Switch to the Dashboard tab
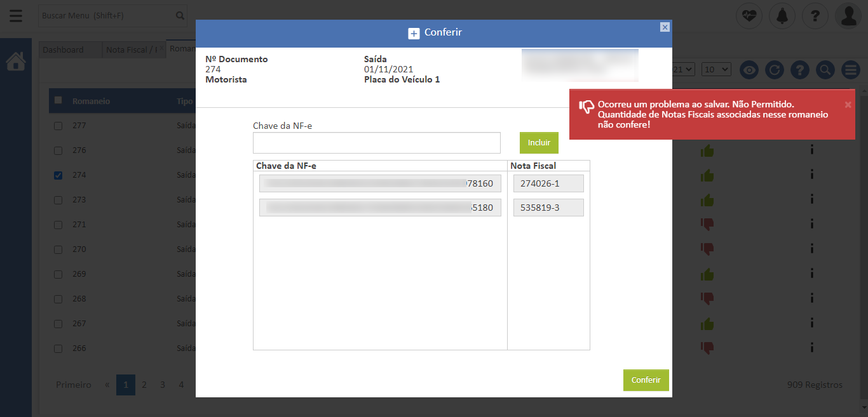This screenshot has height=417, width=868. click(x=64, y=50)
